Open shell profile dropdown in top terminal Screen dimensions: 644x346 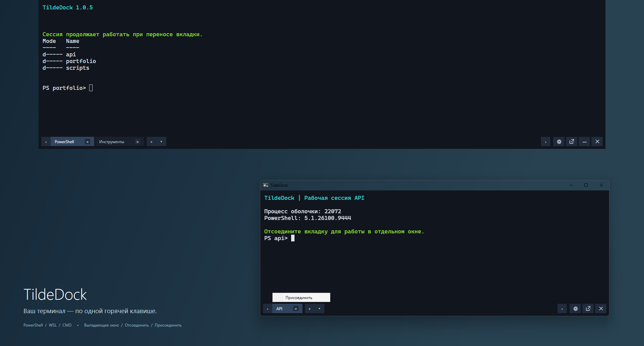(161, 141)
